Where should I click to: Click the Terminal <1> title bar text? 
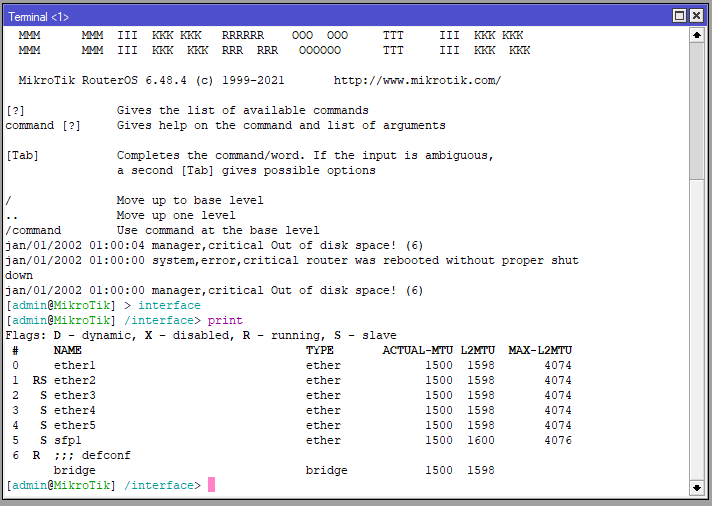tap(38, 17)
